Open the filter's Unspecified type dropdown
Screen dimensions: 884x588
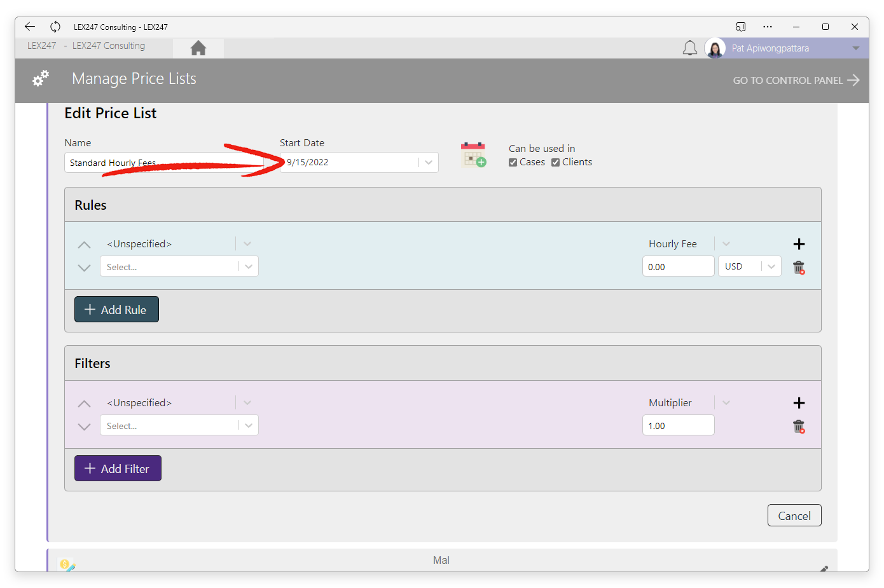point(179,403)
